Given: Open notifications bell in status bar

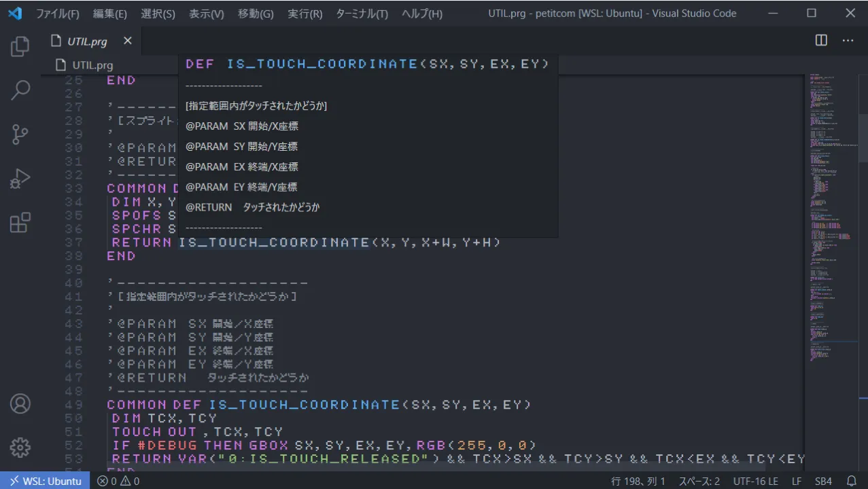Looking at the screenshot, I should 850,481.
